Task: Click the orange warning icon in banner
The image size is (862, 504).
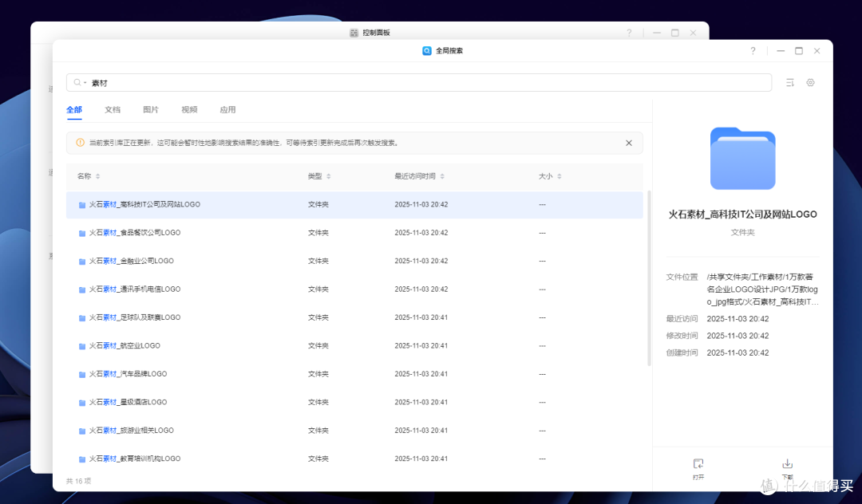Action: (81, 143)
